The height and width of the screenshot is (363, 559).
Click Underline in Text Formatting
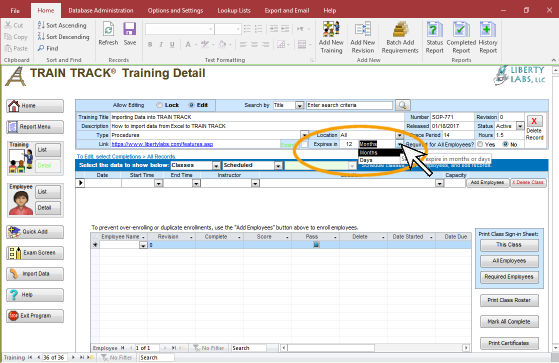coord(172,45)
